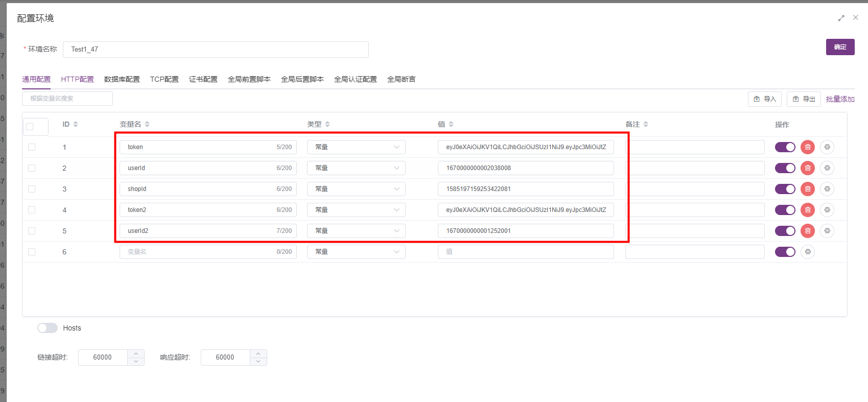This screenshot has width=868, height=402.
Task: Delete the userId2 variable row
Action: pos(807,231)
